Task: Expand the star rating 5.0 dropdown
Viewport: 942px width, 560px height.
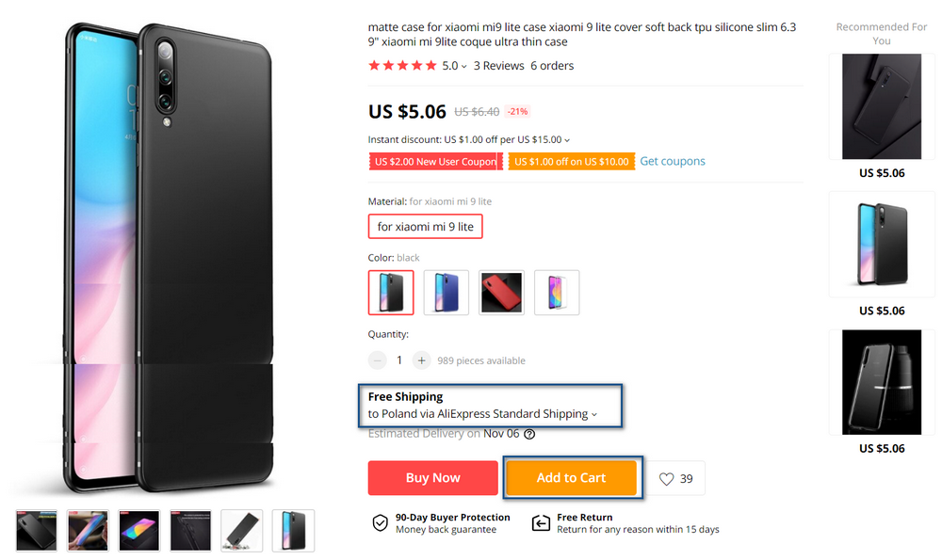Action: coord(464,67)
